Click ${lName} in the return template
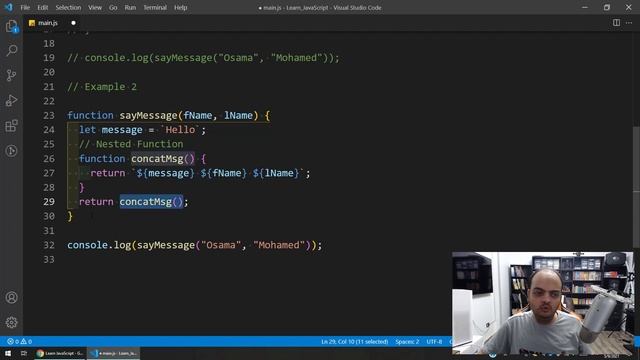Image resolution: width=640 pixels, height=360 pixels. point(276,173)
